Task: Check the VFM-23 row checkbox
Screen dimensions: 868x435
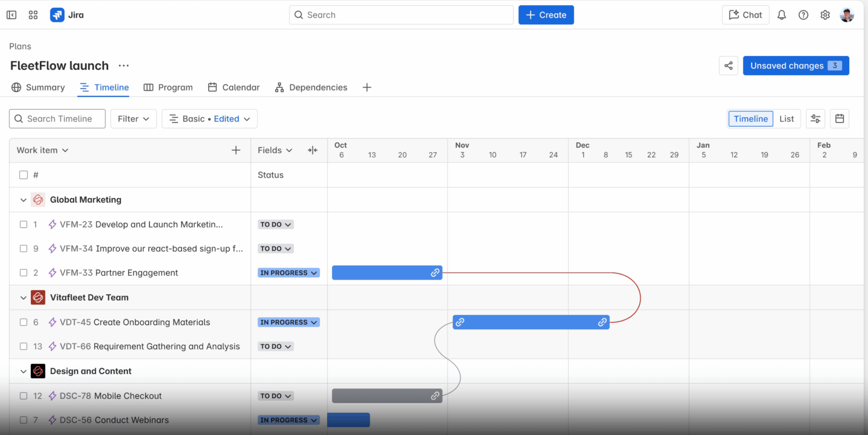Action: [23, 224]
